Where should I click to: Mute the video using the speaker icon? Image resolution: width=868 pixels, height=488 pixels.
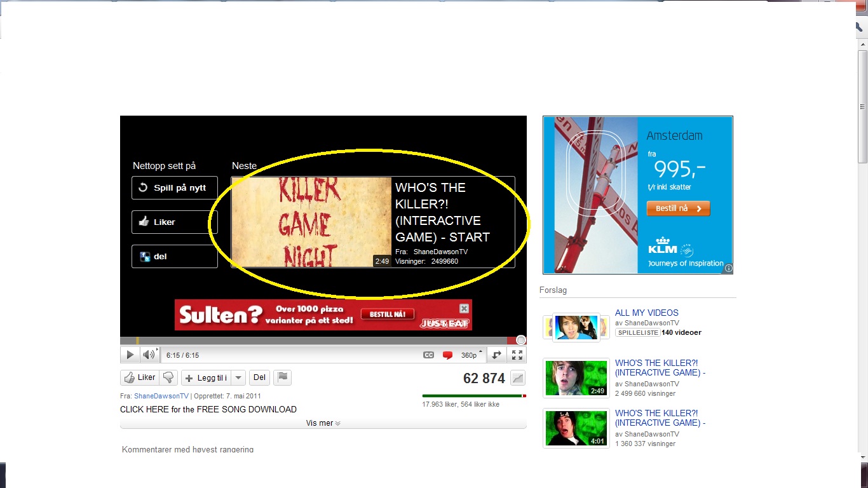click(x=149, y=355)
